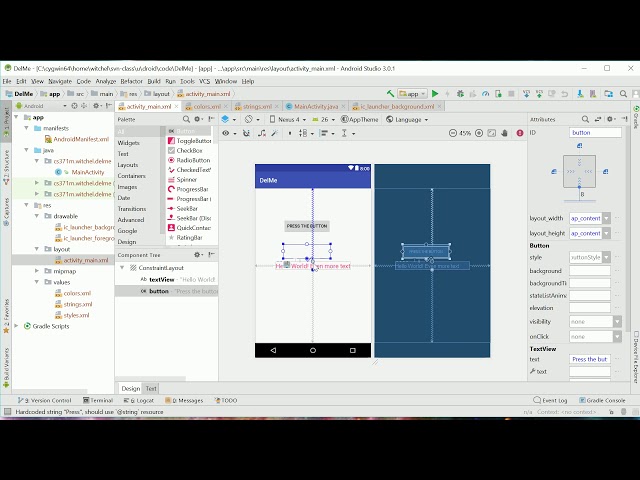Select SeekBar in palette list
This screenshot has width=640, height=480.
[x=187, y=209]
